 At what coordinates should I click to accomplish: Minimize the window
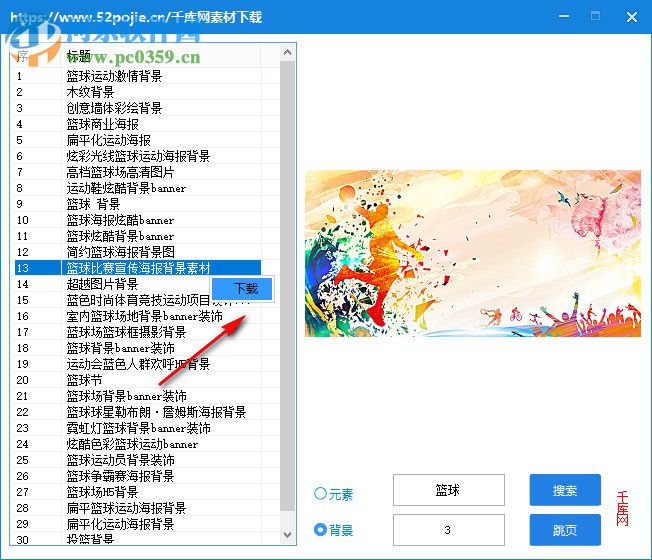[564, 17]
